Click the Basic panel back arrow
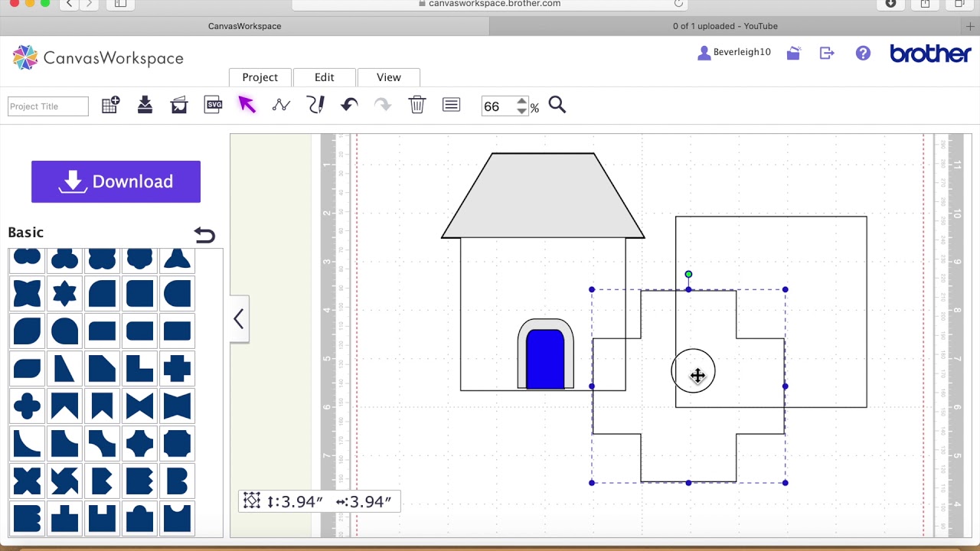 (x=204, y=235)
